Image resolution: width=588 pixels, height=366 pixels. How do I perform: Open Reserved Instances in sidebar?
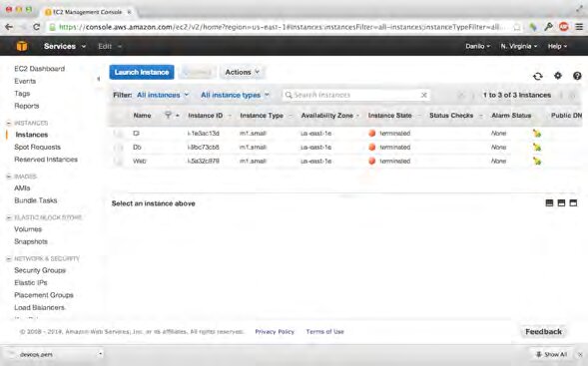click(46, 160)
